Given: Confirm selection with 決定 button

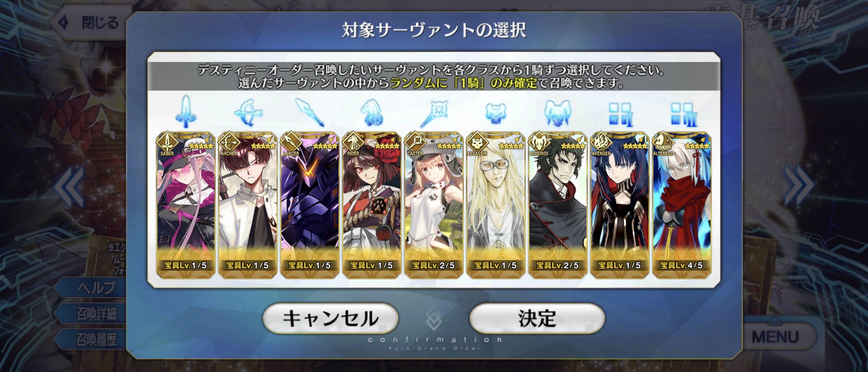Looking at the screenshot, I should click(537, 318).
